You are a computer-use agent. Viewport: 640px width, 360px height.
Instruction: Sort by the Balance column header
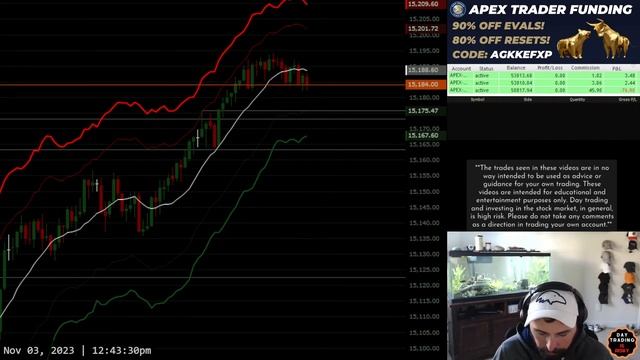click(x=516, y=68)
